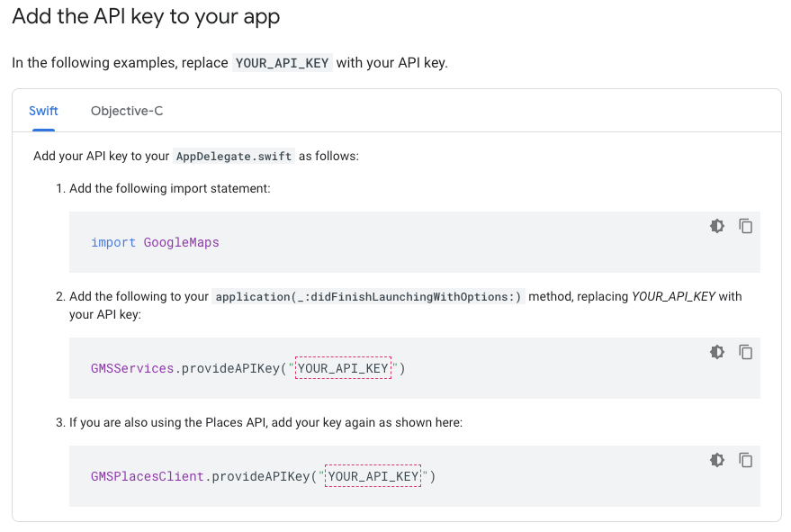This screenshot has height=532, width=791.
Task: Click GMSServices class name in code
Action: coord(132,368)
